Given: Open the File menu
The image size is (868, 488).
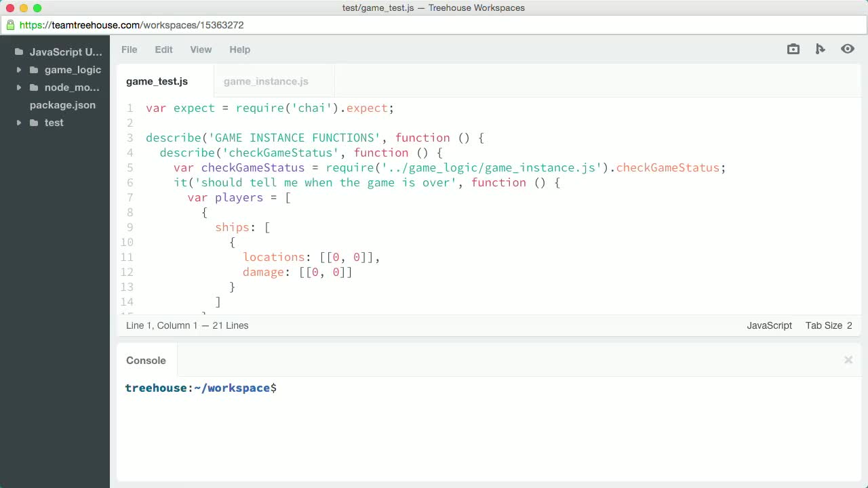Looking at the screenshot, I should [x=129, y=49].
